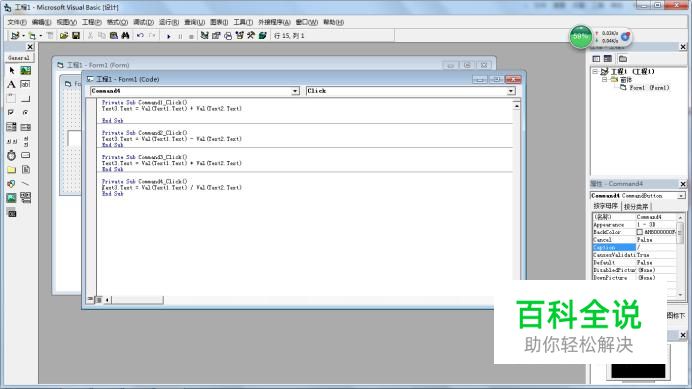Collapse the 窗体 folder node in the project tree
The height and width of the screenshot is (389, 692).
click(605, 79)
